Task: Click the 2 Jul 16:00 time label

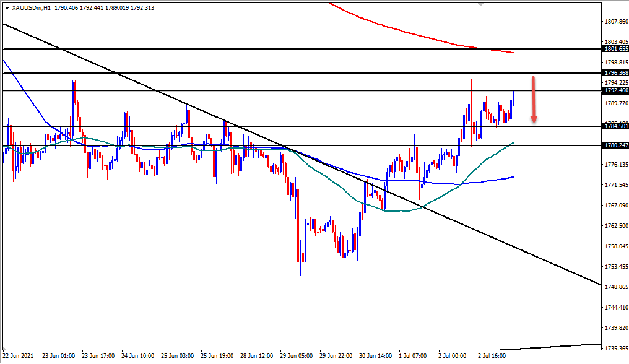Action: 492,355
